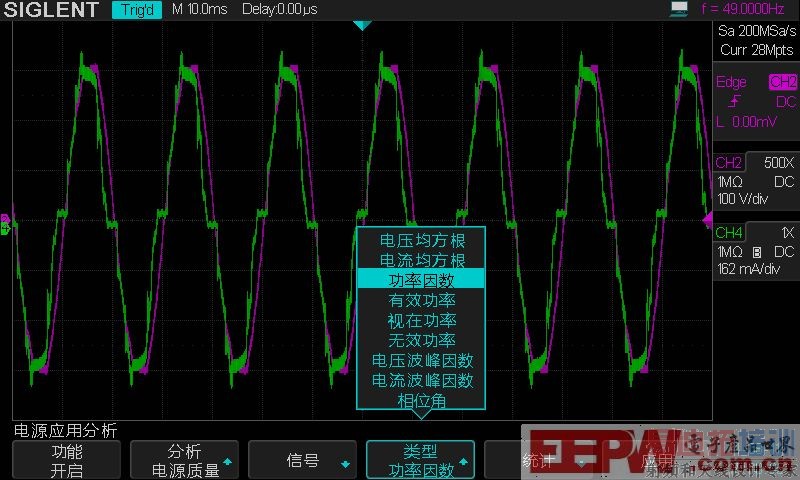Click the rising edge slope icon
The width and height of the screenshot is (800, 480).
(x=734, y=102)
